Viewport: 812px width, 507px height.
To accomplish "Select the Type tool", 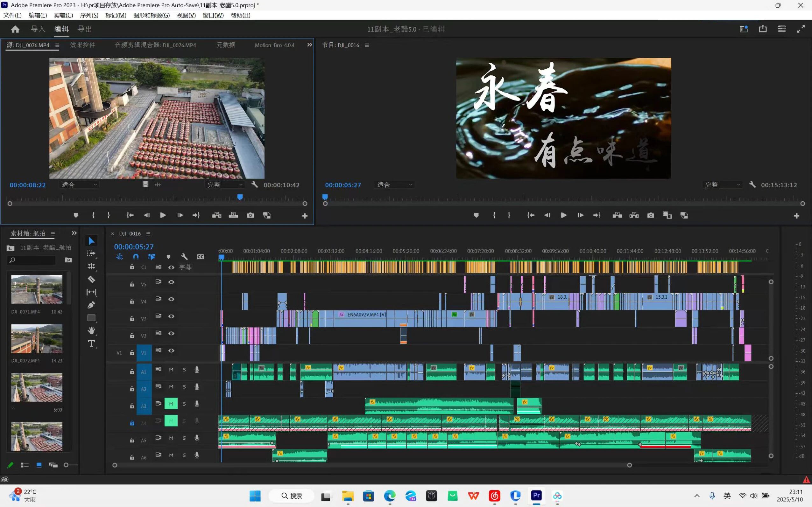I will (x=91, y=344).
